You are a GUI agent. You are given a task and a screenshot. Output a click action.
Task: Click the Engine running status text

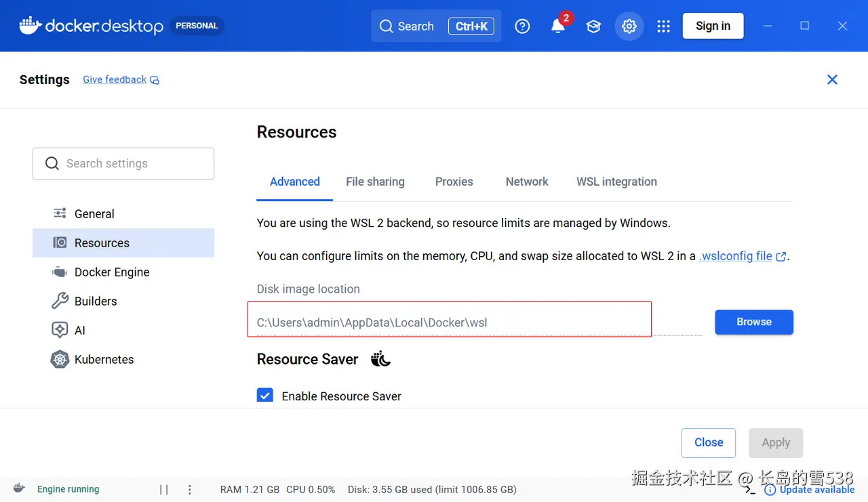tap(68, 489)
